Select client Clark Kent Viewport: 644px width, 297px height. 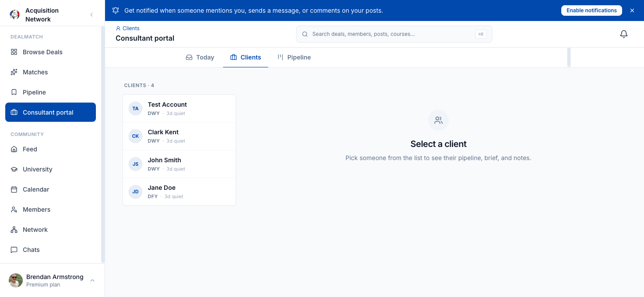179,136
